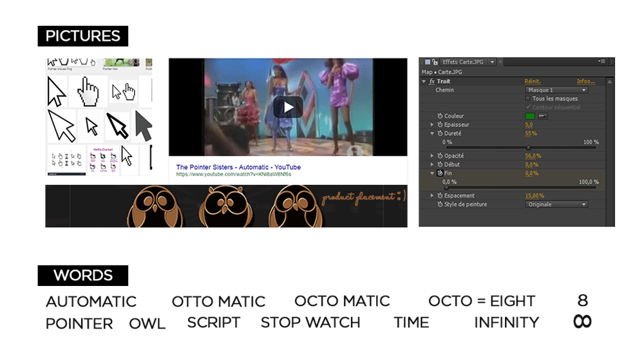This screenshot has height=362, width=644.
Task: Click the purple panel icon before the lock
Action: (427, 62)
